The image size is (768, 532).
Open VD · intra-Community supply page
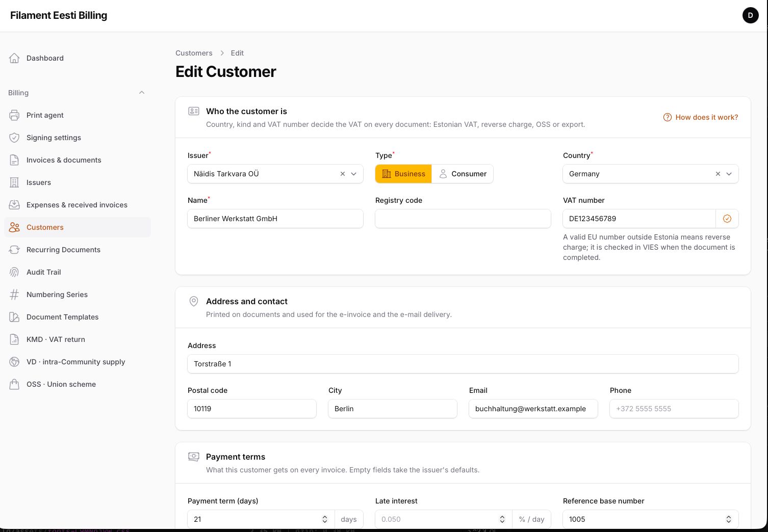coord(78,362)
